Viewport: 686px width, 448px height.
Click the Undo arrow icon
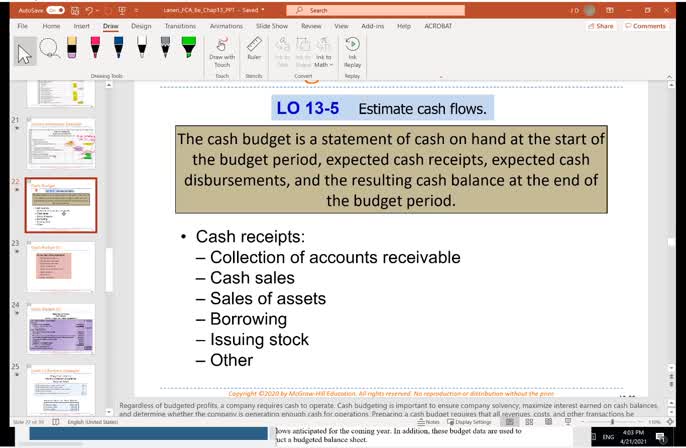(x=89, y=10)
